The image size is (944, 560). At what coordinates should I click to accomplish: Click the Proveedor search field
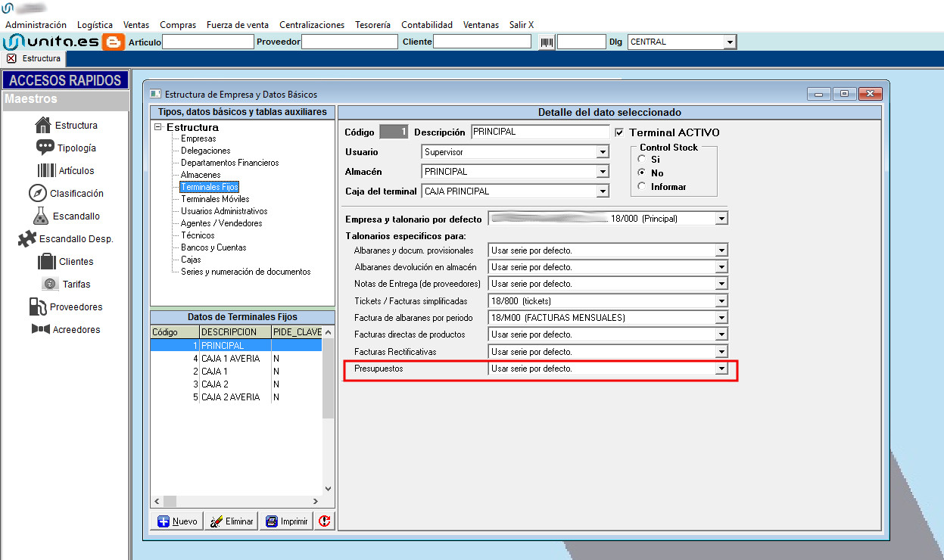point(349,42)
